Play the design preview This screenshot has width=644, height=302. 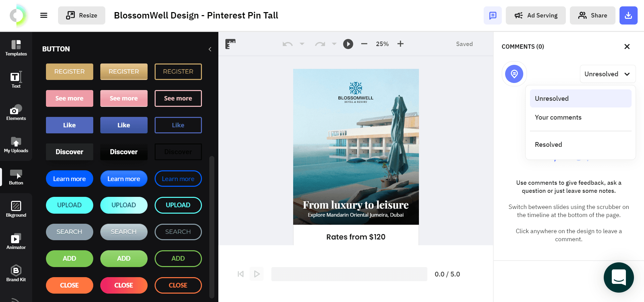pos(348,44)
